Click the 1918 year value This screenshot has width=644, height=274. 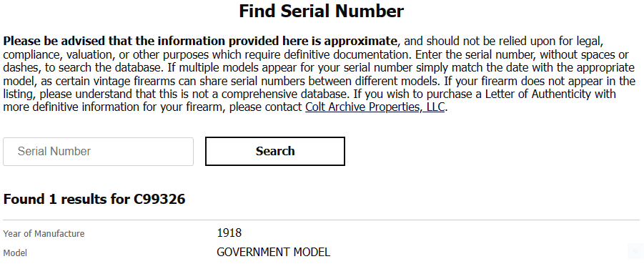pyautogui.click(x=229, y=233)
